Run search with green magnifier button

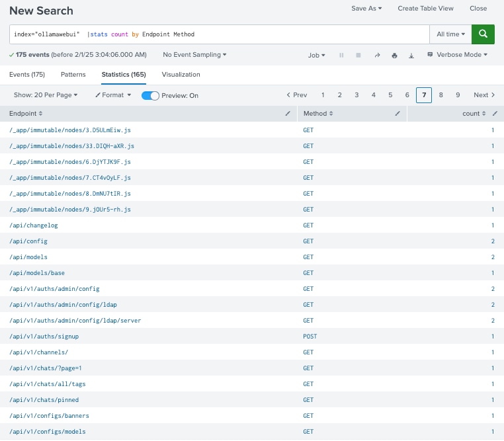coord(483,34)
